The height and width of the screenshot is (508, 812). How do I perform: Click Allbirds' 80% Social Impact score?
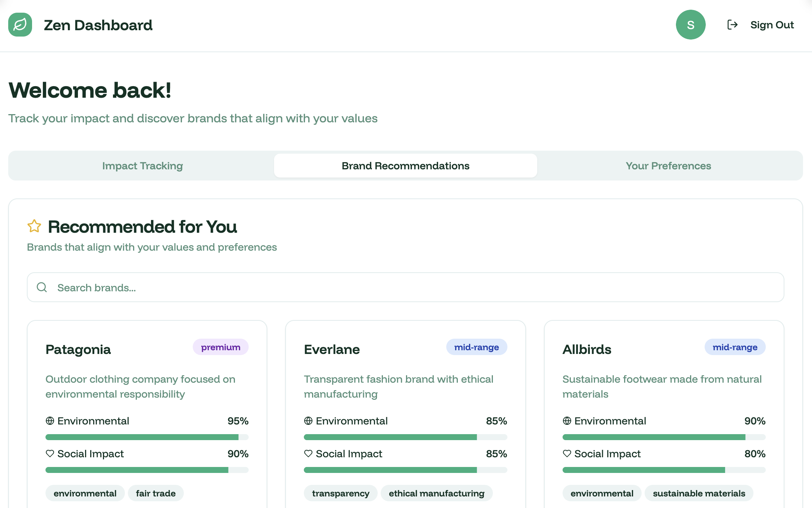point(755,454)
